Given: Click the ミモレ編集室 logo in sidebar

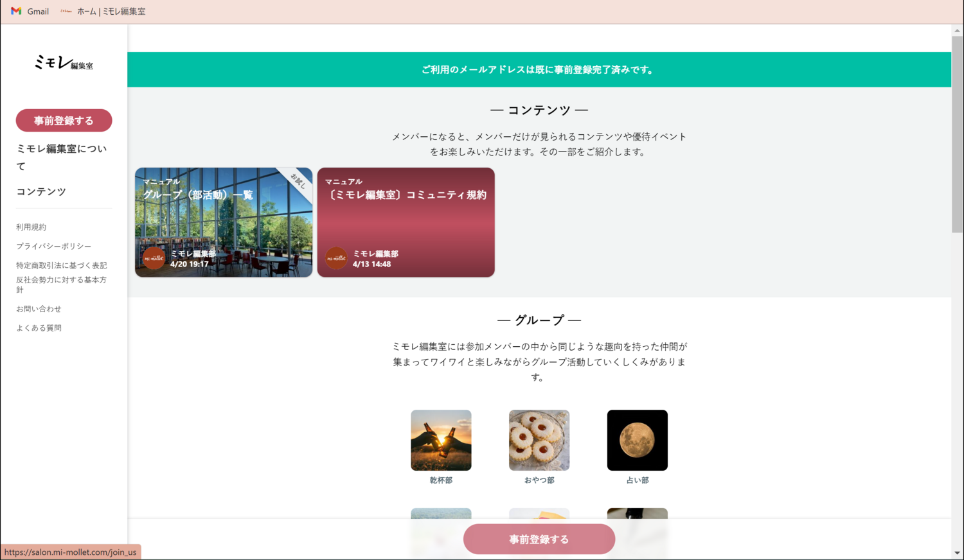Looking at the screenshot, I should (64, 62).
